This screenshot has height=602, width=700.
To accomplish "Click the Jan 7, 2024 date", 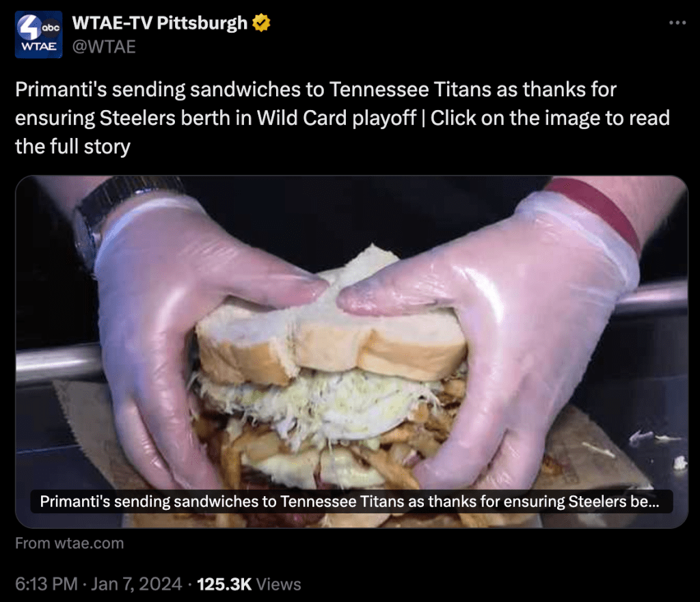I will pyautogui.click(x=137, y=584).
